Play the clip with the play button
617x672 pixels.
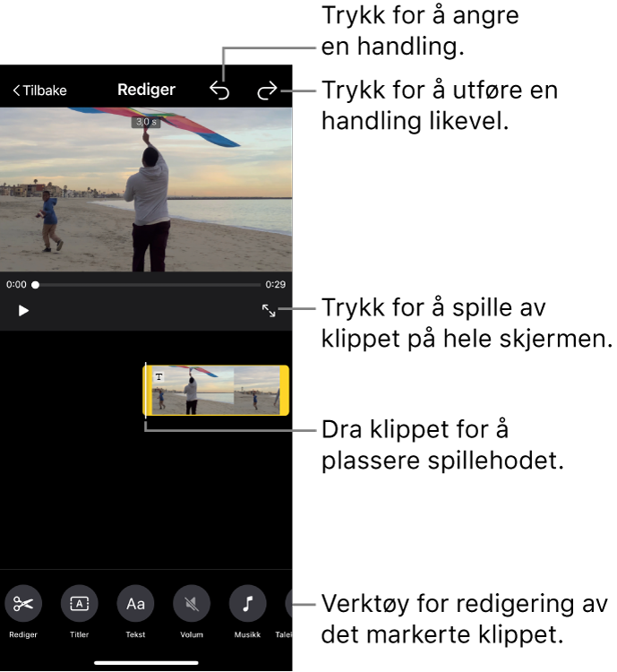point(23,311)
